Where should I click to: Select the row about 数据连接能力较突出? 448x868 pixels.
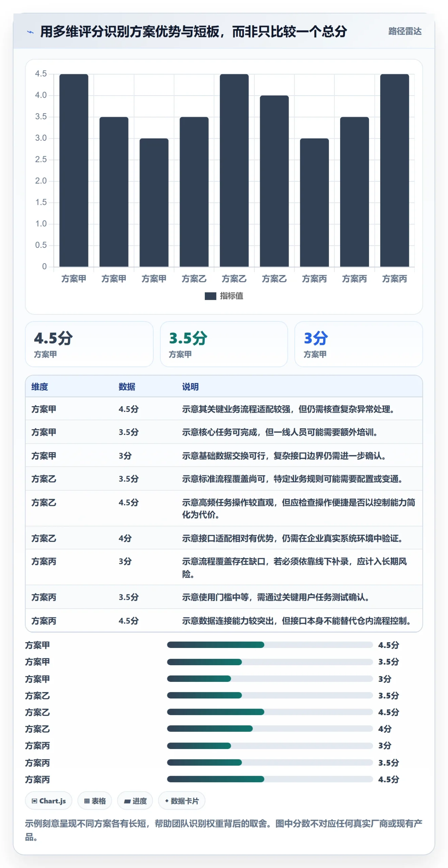224,620
